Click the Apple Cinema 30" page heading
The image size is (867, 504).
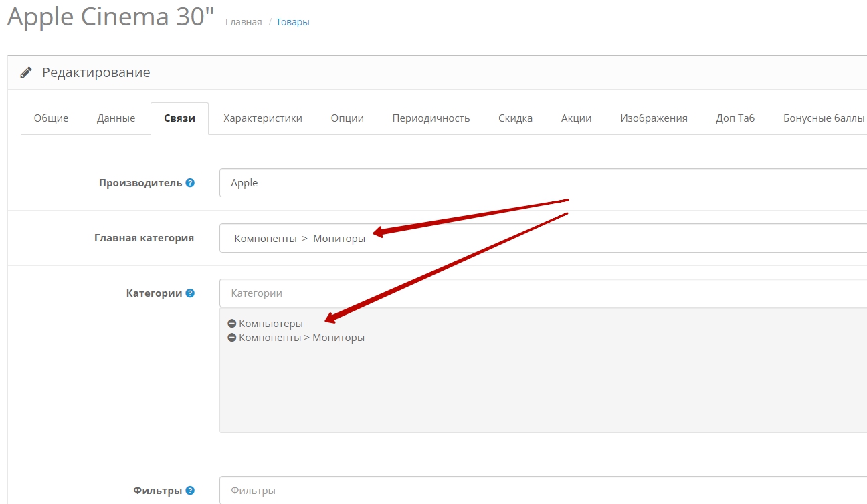click(x=110, y=17)
